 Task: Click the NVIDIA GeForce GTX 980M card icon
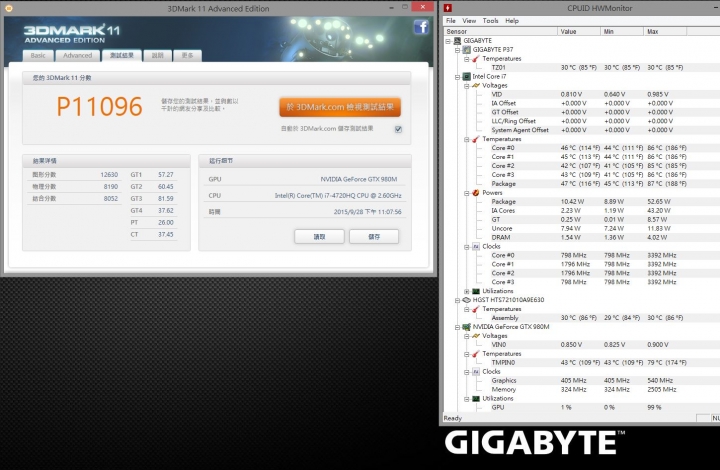click(467, 327)
